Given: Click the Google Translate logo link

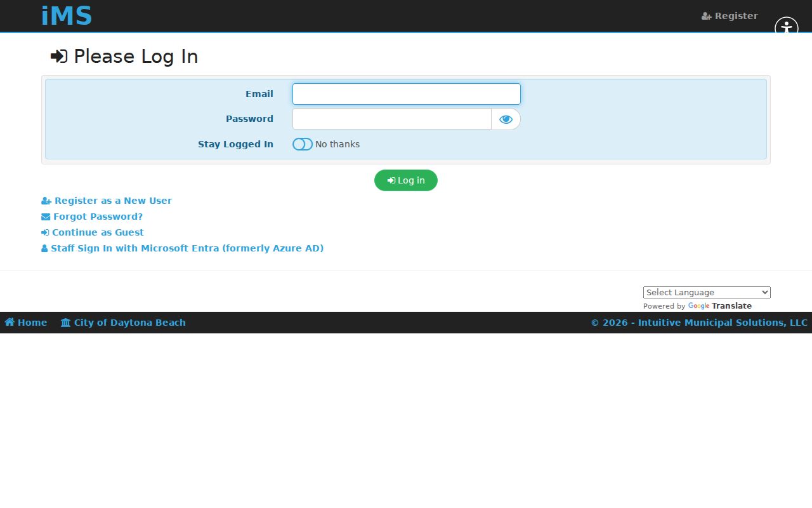Looking at the screenshot, I should [720, 306].
